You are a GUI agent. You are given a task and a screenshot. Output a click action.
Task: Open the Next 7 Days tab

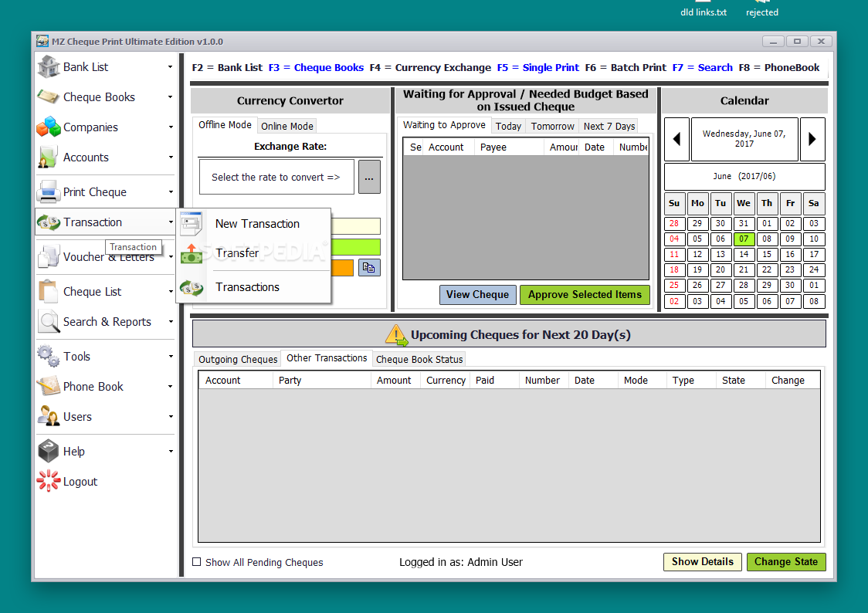(609, 126)
